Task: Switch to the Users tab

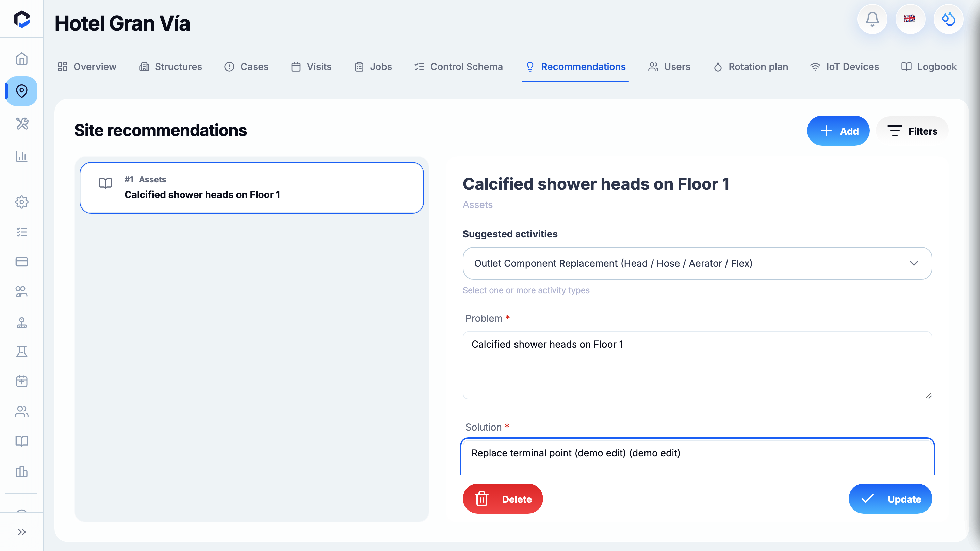Action: tap(669, 67)
